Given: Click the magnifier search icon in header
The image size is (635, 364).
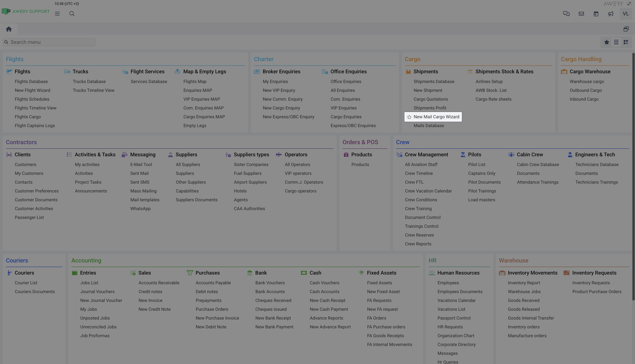Looking at the screenshot, I should point(72,14).
